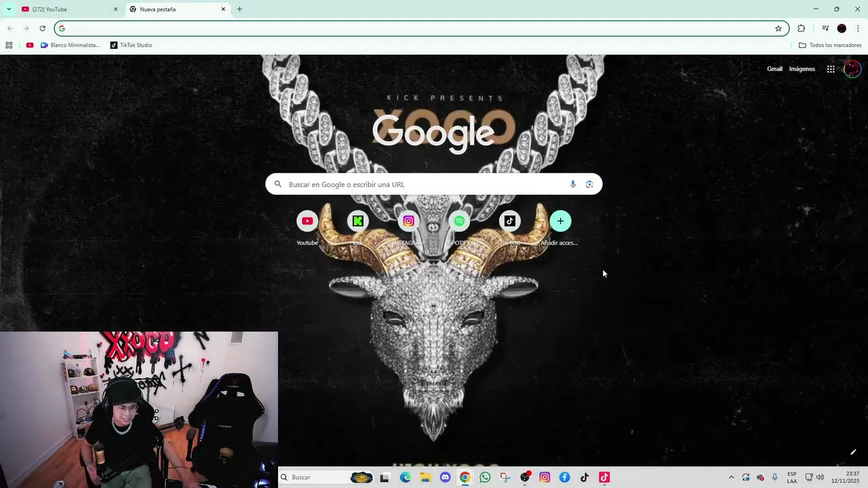Open Instagram app from the taskbar
This screenshot has height=488, width=868.
pyautogui.click(x=545, y=477)
